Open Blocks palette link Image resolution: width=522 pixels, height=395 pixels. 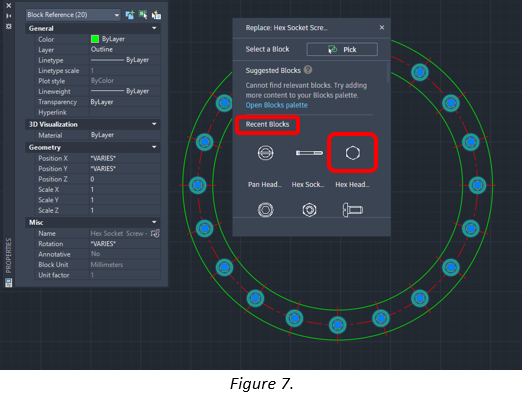pyautogui.click(x=276, y=105)
